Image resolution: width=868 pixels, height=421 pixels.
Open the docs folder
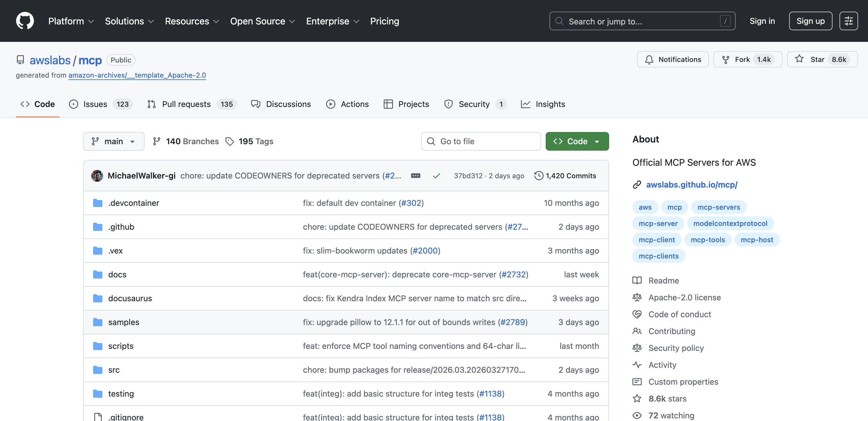tap(117, 274)
